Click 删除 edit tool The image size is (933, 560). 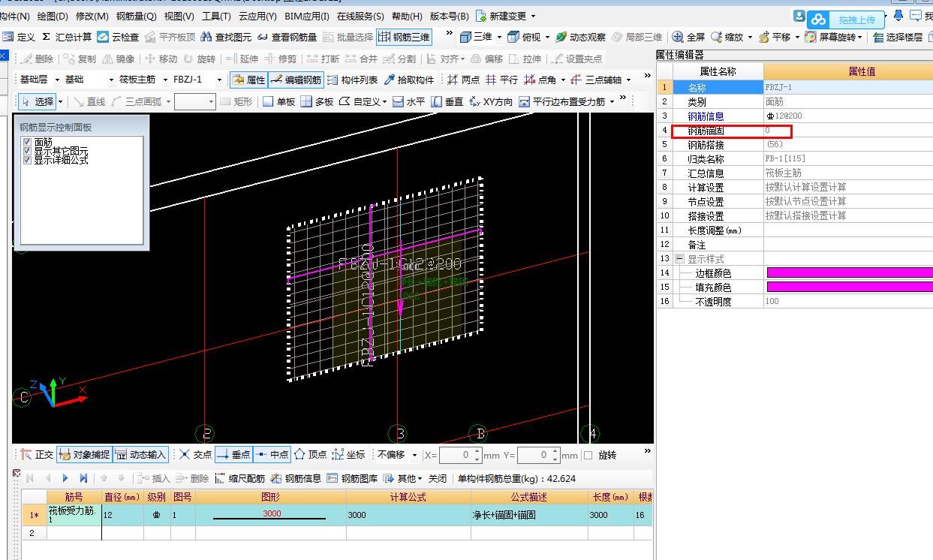tap(37, 59)
